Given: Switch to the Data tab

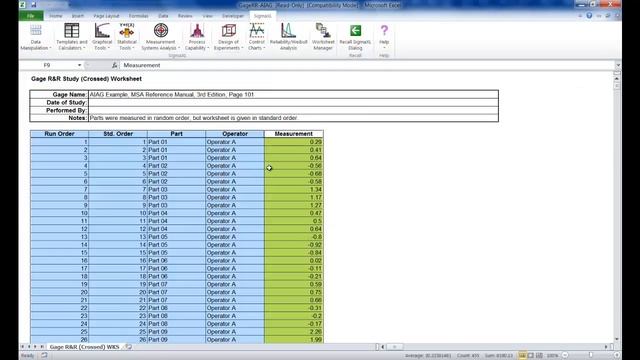Looking at the screenshot, I should click(163, 16).
